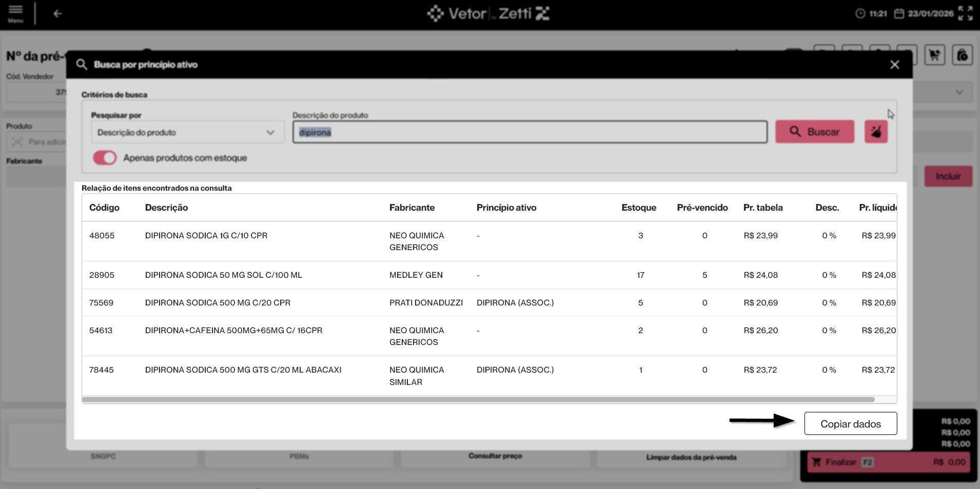
Task: Go back using the left arrow
Action: coord(57,14)
